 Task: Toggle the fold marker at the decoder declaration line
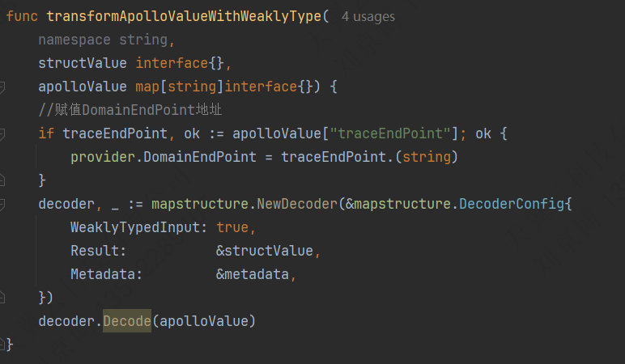point(2,205)
